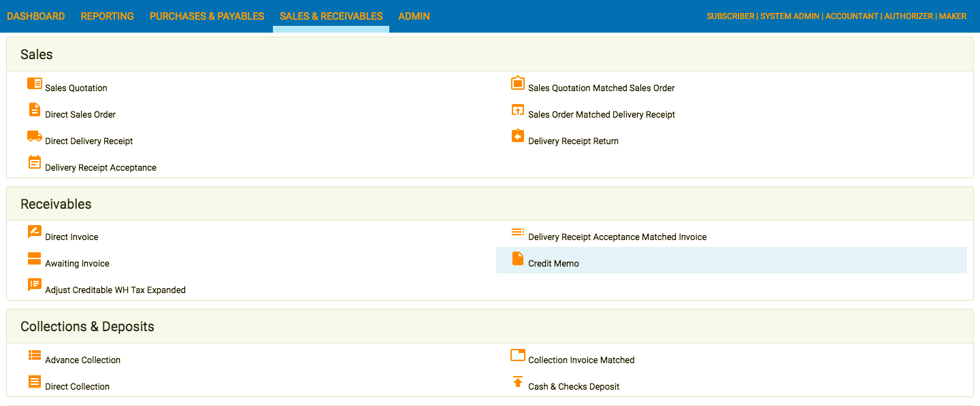The image size is (980, 406).
Task: Go to the Admin menu
Action: click(414, 16)
